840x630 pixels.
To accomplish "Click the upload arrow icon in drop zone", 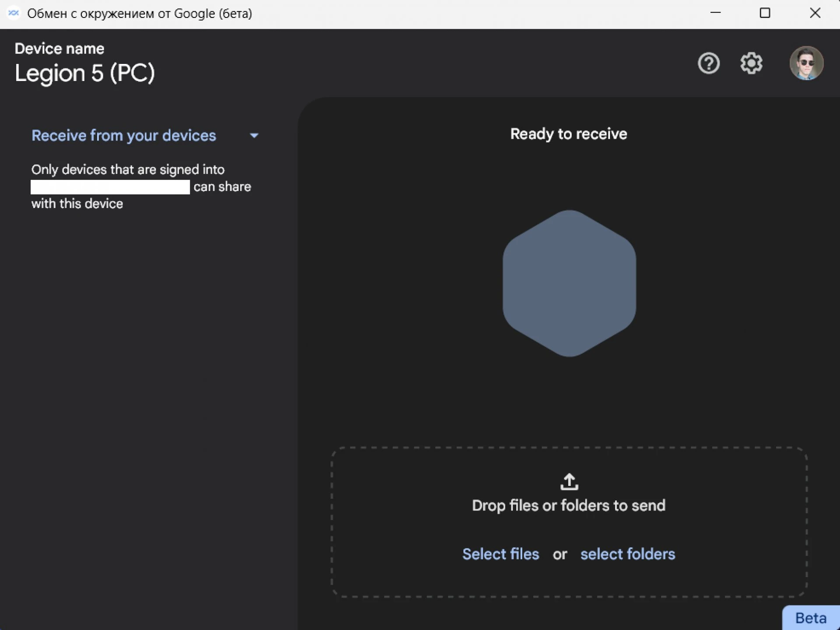I will [x=569, y=482].
